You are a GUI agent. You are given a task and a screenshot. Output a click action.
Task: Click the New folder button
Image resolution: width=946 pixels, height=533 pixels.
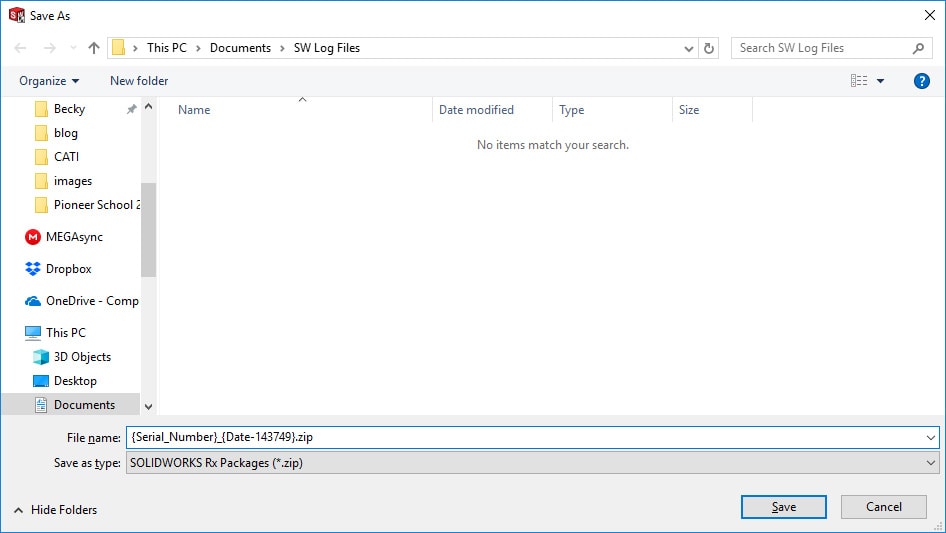(139, 81)
